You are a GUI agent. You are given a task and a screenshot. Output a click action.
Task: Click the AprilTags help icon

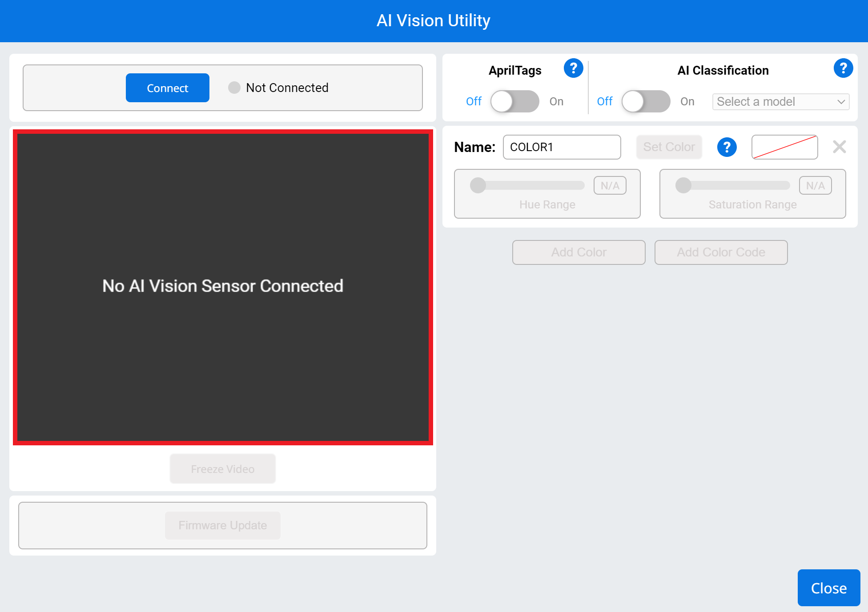pyautogui.click(x=574, y=68)
